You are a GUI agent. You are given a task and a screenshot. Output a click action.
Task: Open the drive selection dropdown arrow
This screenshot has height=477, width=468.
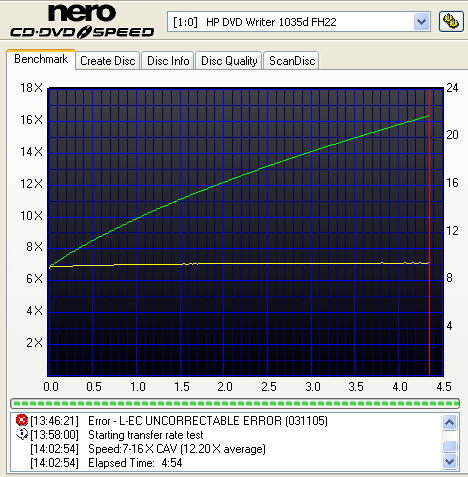coord(421,22)
